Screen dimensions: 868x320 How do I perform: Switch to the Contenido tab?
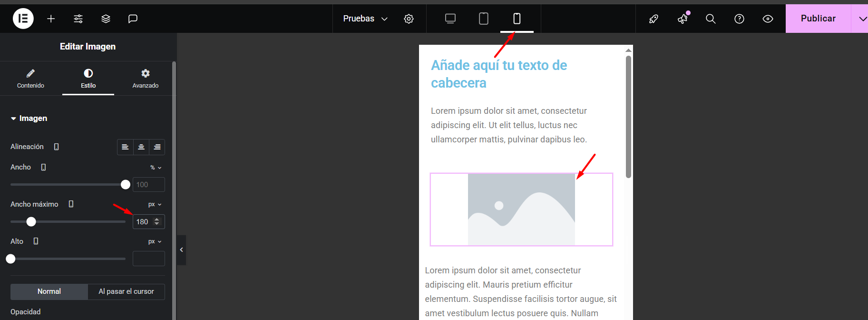(x=30, y=79)
